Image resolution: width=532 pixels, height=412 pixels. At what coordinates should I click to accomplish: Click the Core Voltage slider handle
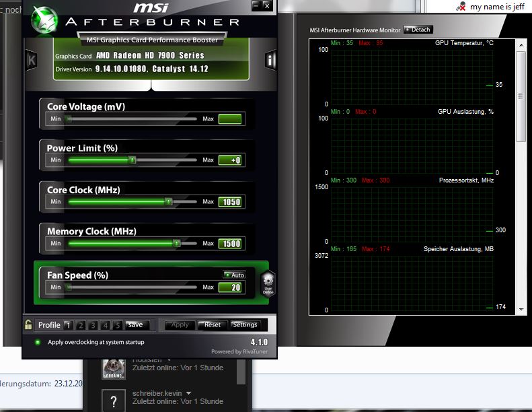click(x=69, y=119)
